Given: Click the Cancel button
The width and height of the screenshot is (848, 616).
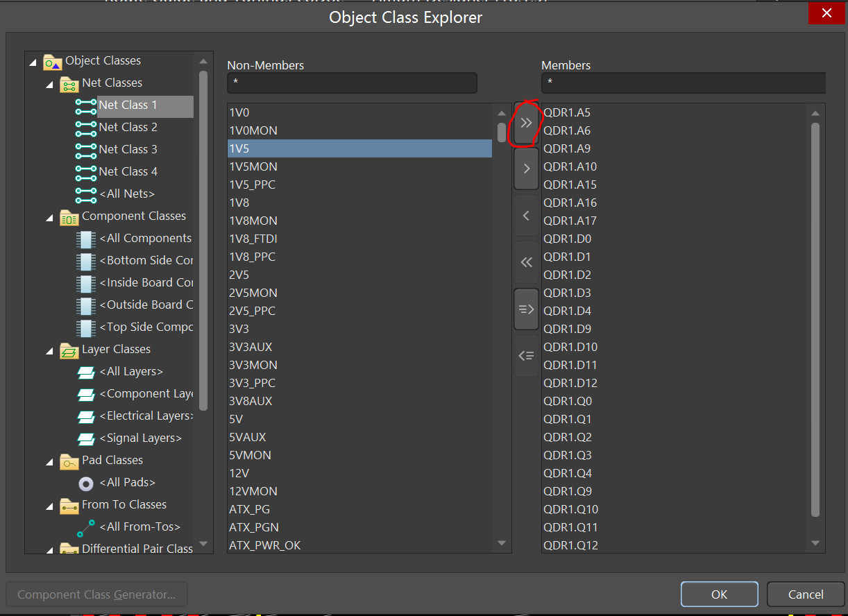Looking at the screenshot, I should 806,594.
